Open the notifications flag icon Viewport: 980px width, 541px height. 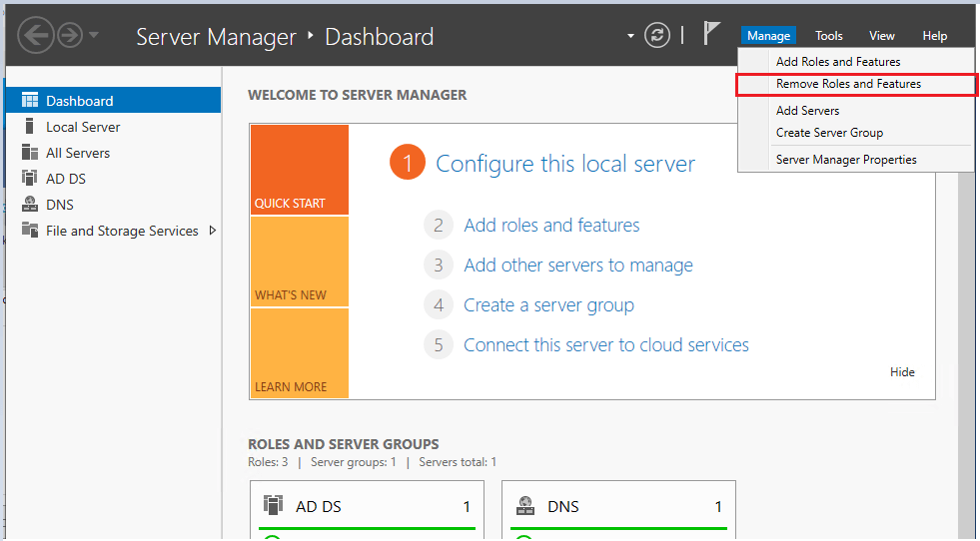(x=710, y=34)
